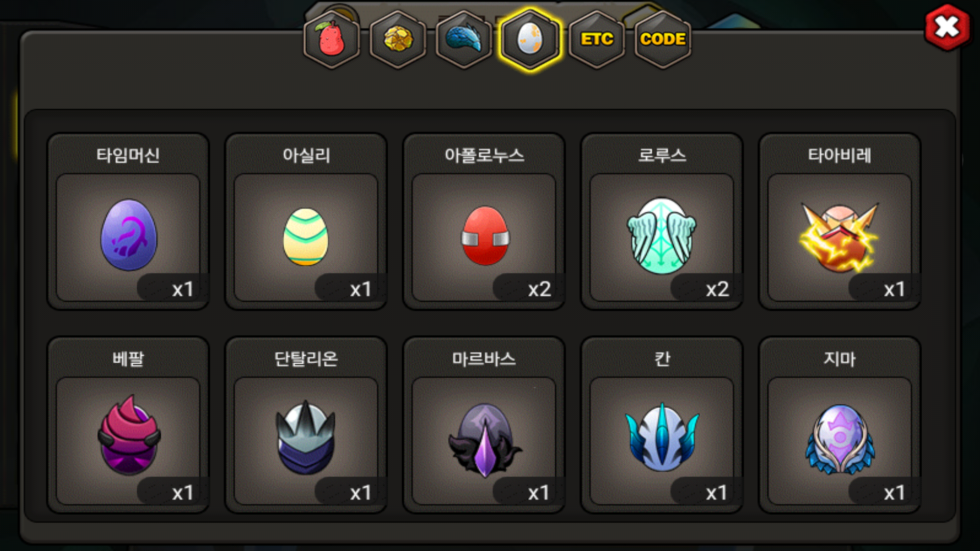The height and width of the screenshot is (551, 980).
Task: Switch to the CODE tab
Action: (663, 39)
